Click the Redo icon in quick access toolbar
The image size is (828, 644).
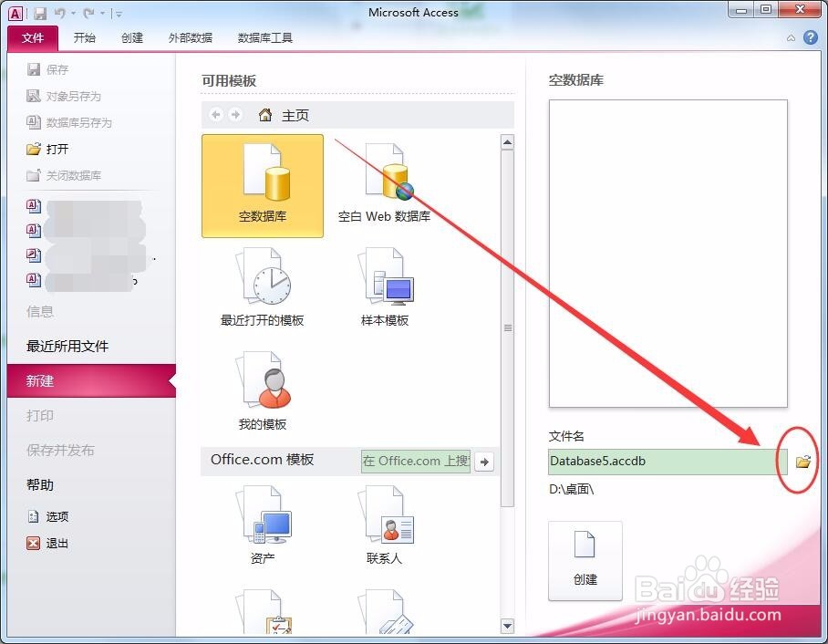pos(88,13)
